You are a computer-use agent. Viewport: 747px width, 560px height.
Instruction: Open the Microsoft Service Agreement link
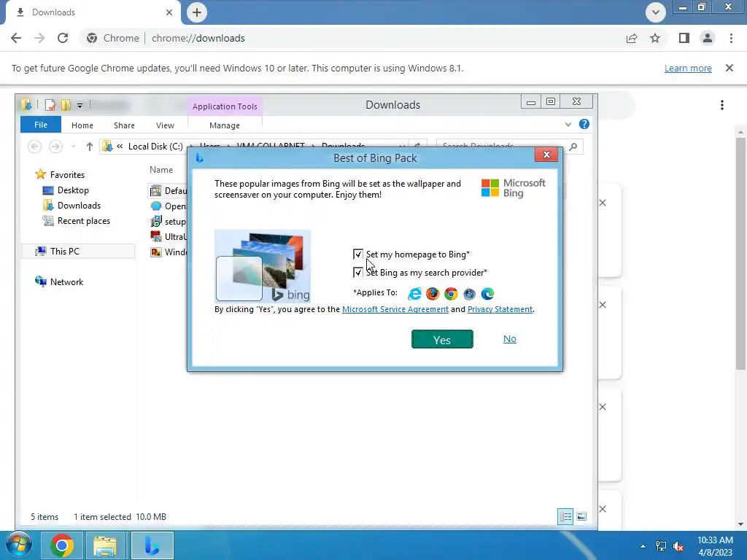395,309
